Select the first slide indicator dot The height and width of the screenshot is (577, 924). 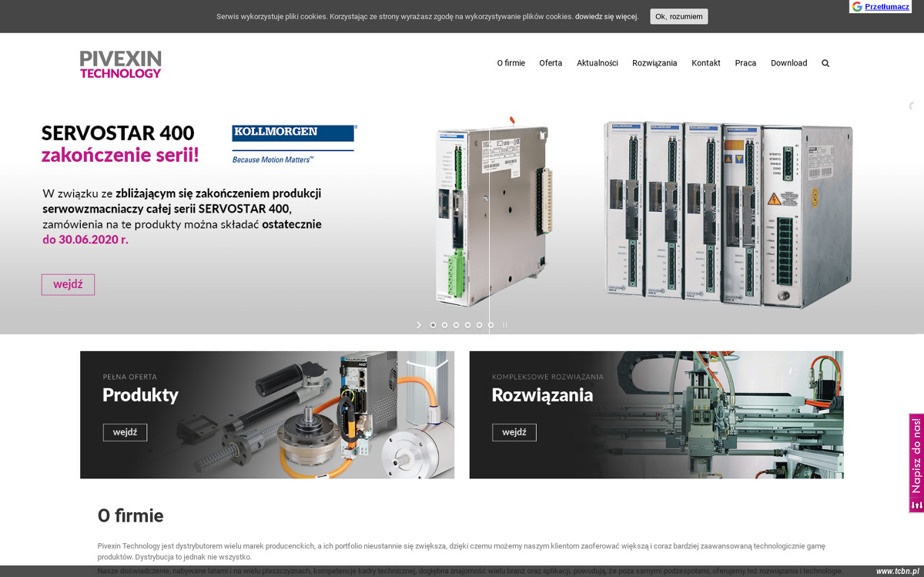[433, 325]
